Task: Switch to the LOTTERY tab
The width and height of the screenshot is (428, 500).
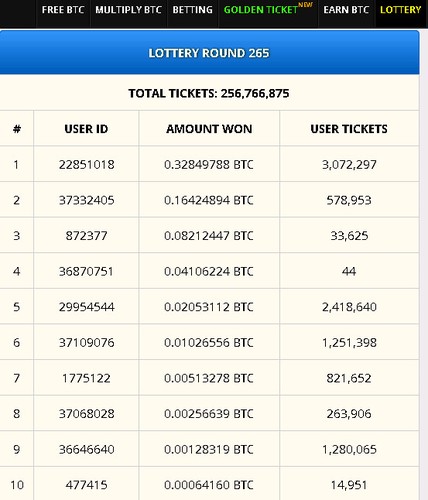Action: (401, 10)
